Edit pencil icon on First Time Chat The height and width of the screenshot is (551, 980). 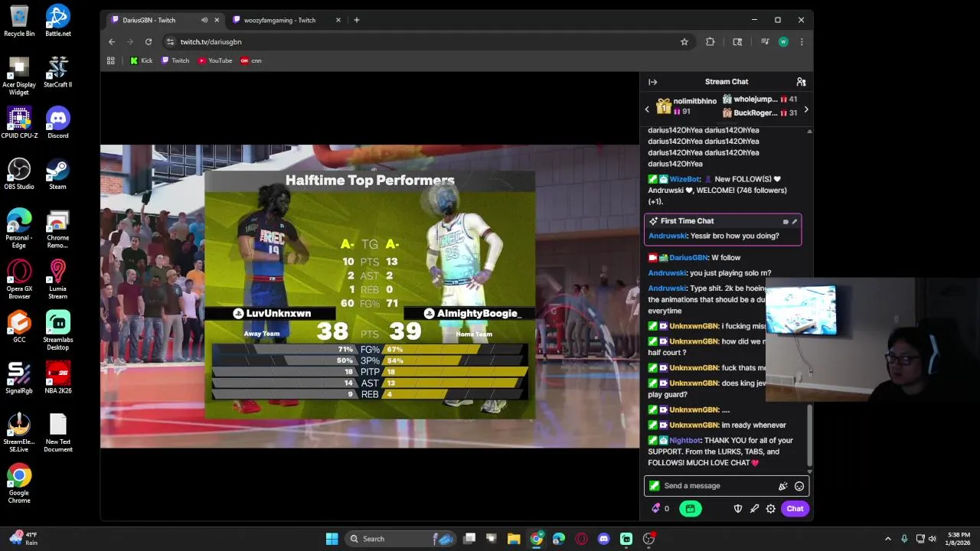click(794, 221)
